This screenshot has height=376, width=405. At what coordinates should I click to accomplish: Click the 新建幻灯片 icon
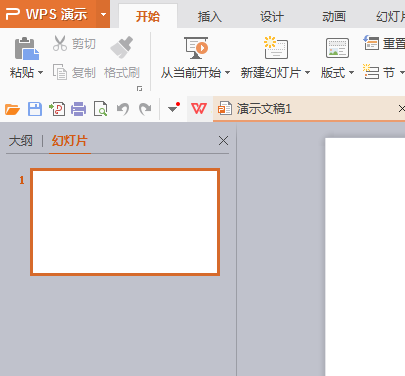(x=276, y=48)
